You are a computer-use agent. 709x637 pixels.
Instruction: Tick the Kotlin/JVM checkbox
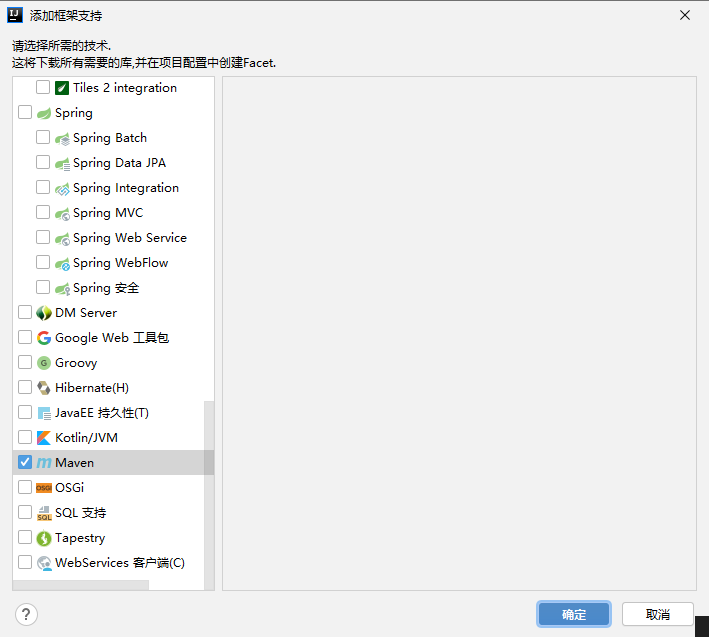(x=25, y=437)
